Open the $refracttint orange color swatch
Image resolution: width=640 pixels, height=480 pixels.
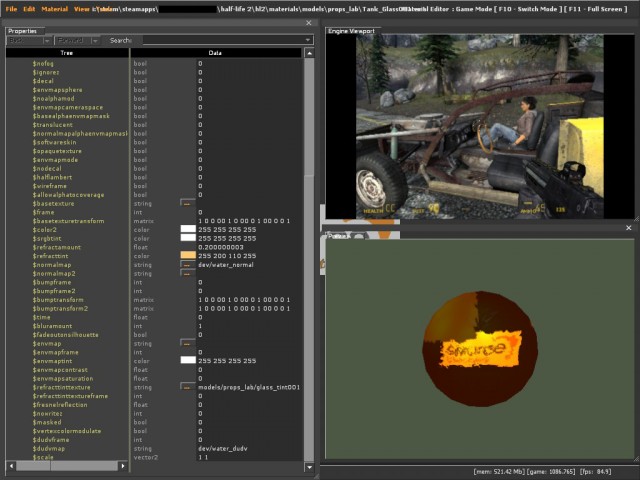188,256
